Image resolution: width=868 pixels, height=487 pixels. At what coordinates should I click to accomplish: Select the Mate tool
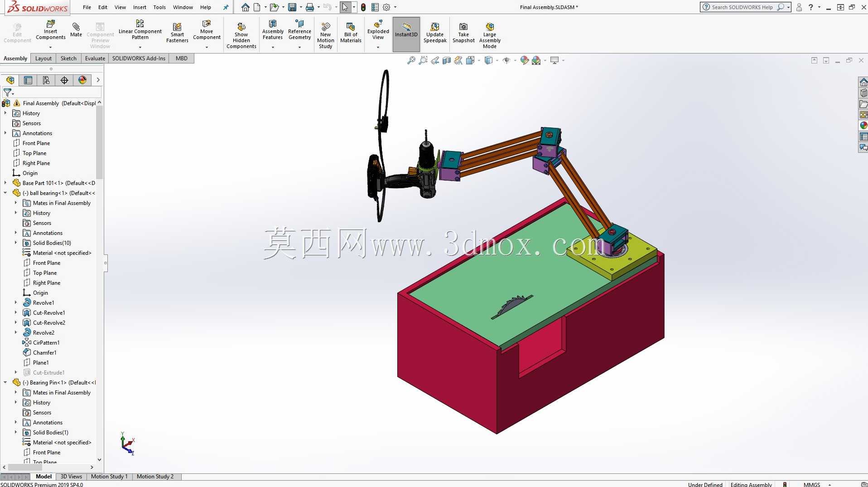(x=76, y=30)
